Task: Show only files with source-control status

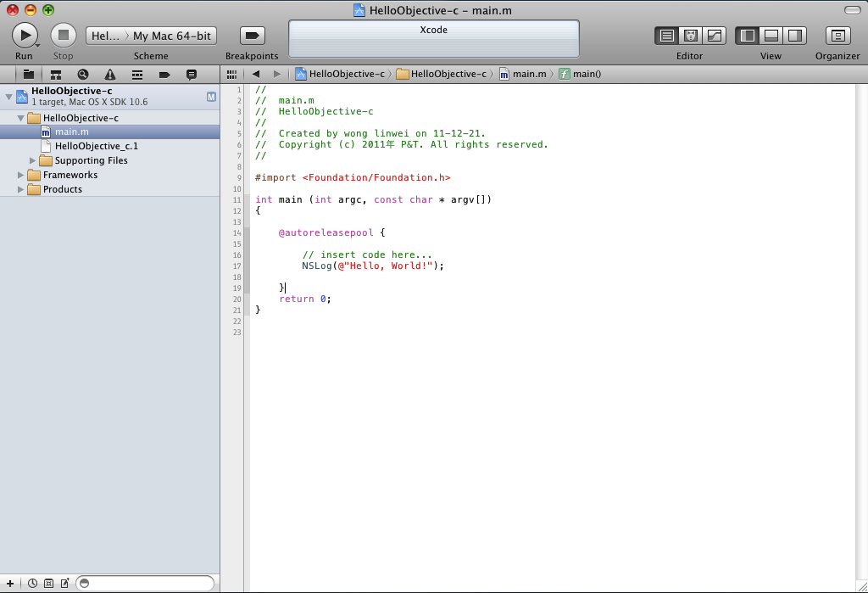Action: point(48,583)
